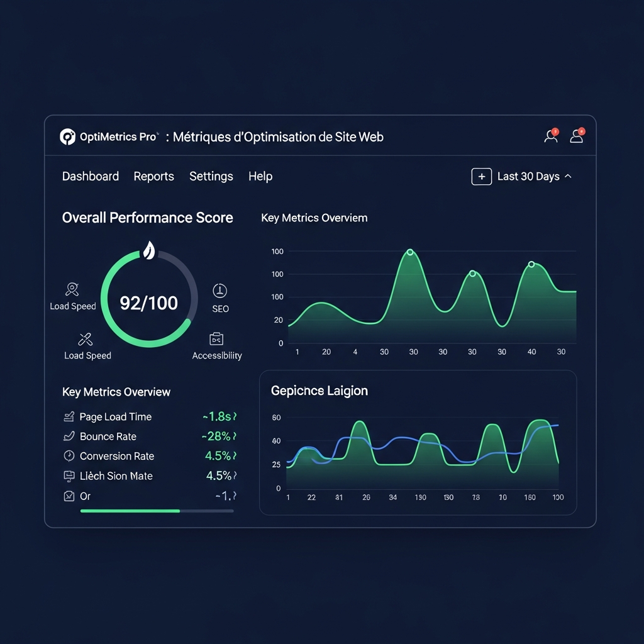Click the Dashboard navigation button
This screenshot has height=644, width=644.
coord(90,177)
